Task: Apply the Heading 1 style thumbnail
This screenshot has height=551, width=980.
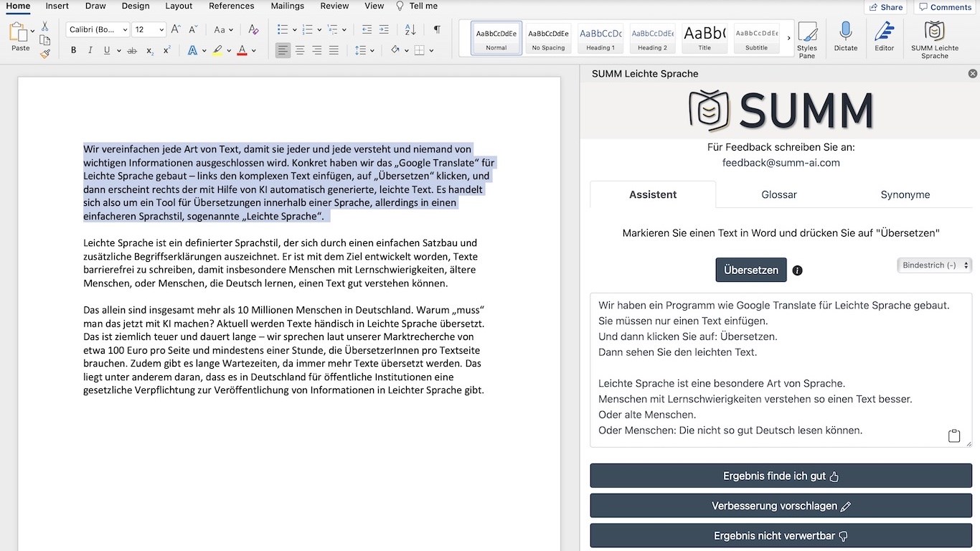Action: (600, 38)
